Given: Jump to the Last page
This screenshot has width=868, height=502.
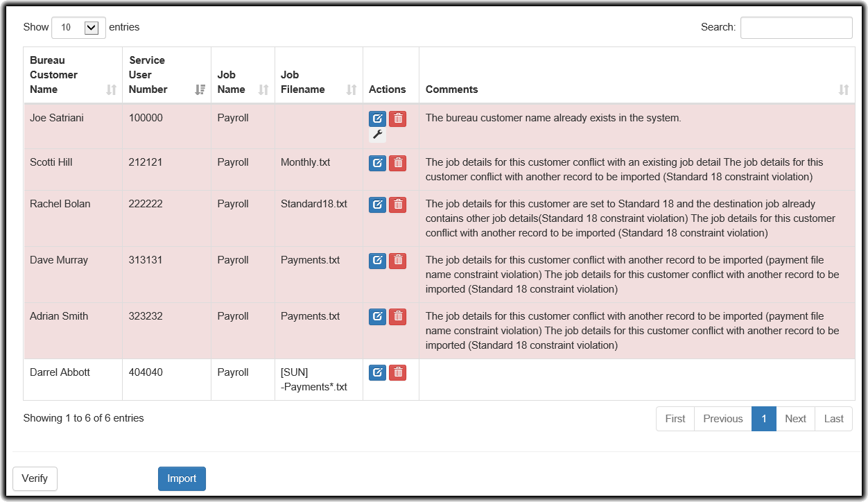Looking at the screenshot, I should (x=833, y=419).
